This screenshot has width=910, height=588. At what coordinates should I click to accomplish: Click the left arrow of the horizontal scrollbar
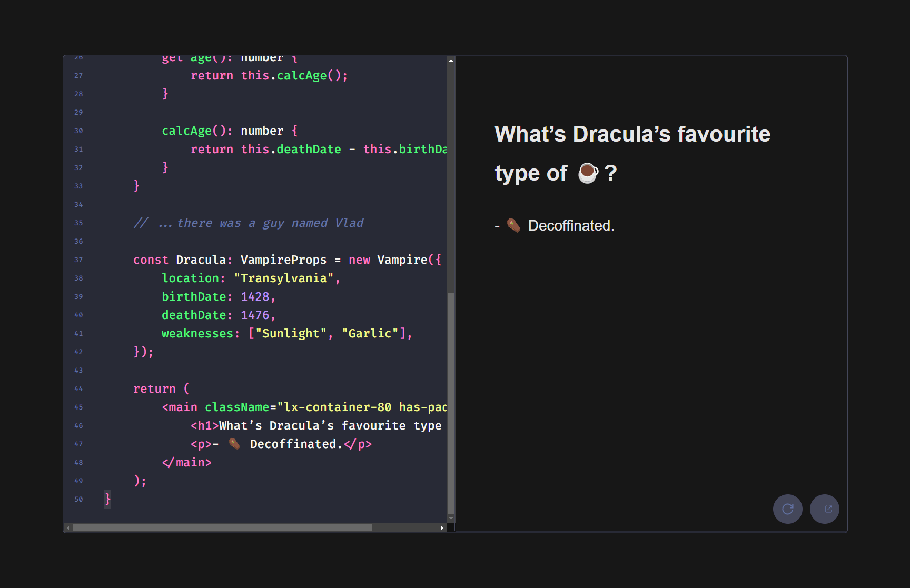point(67,527)
